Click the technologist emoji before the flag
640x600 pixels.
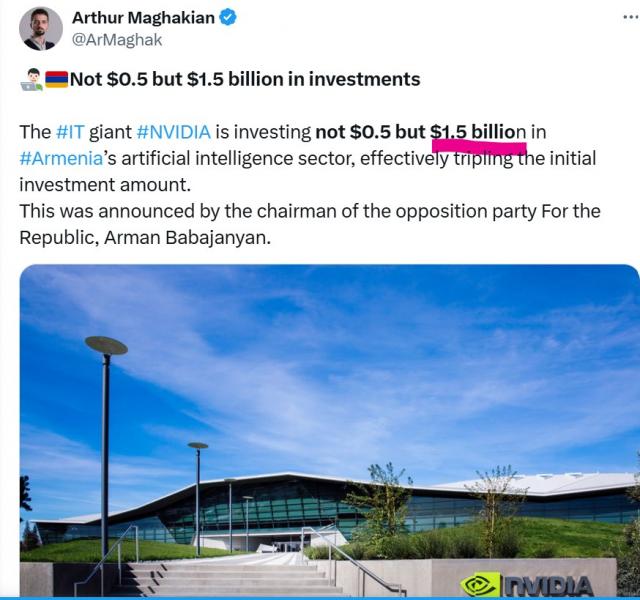pyautogui.click(x=30, y=80)
